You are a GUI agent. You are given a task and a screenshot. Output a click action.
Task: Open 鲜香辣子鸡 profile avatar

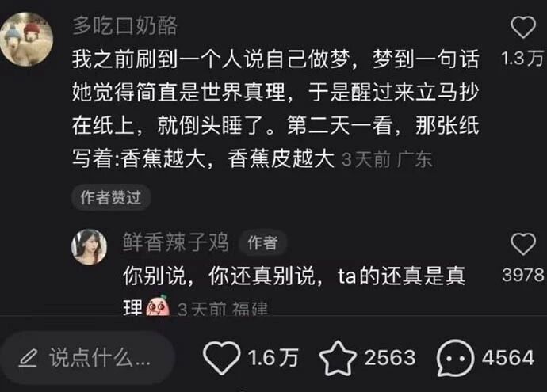[x=90, y=247]
